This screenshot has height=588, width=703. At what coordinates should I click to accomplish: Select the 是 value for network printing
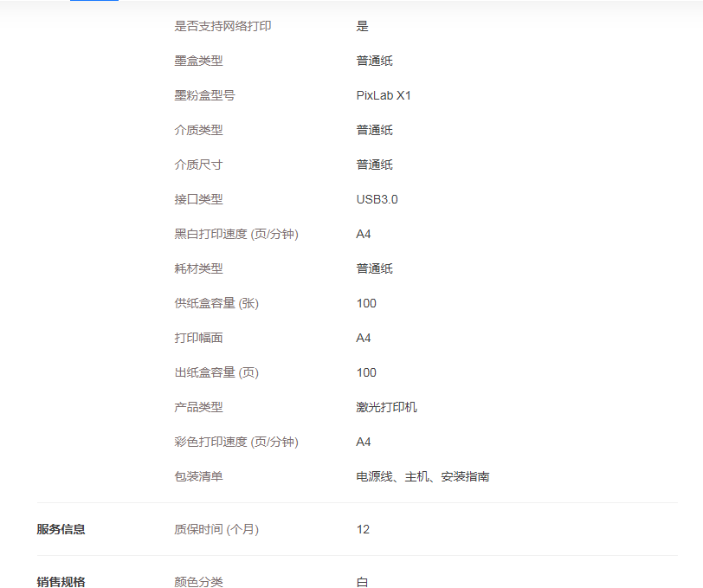coord(362,26)
